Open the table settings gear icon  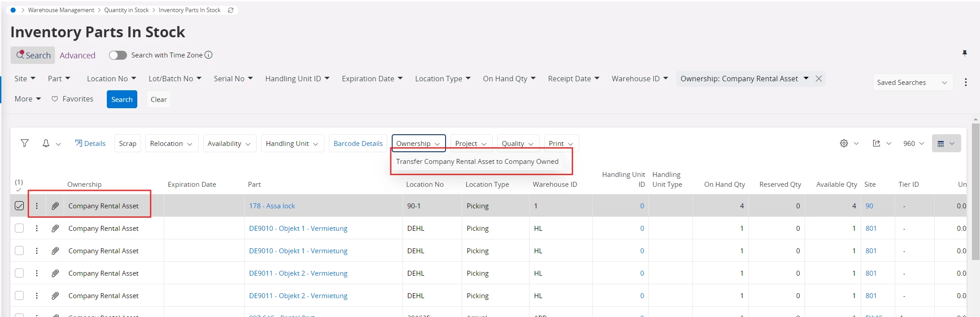coord(844,143)
